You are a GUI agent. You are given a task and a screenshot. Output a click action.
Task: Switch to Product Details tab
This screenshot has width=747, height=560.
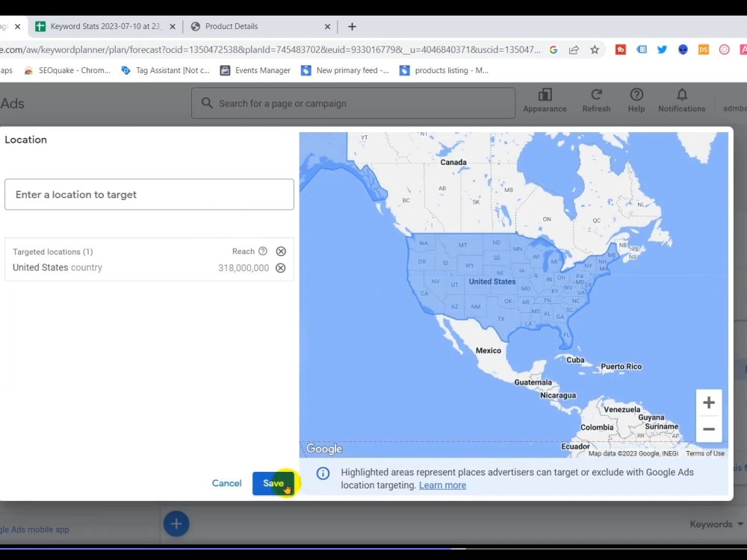click(x=261, y=27)
